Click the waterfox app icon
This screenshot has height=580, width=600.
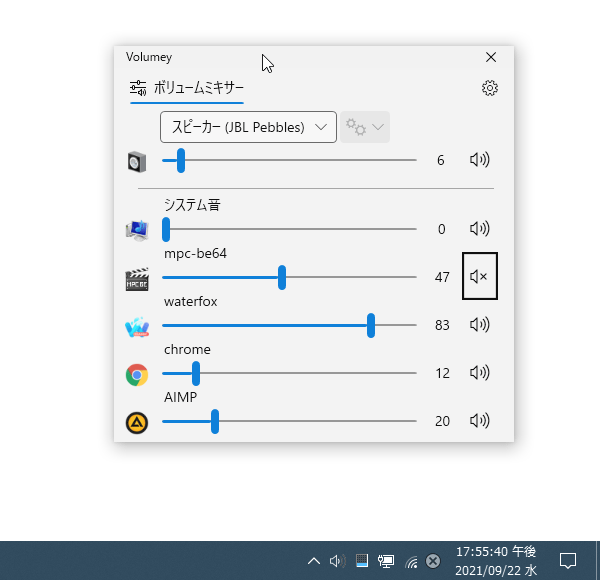coord(137,327)
